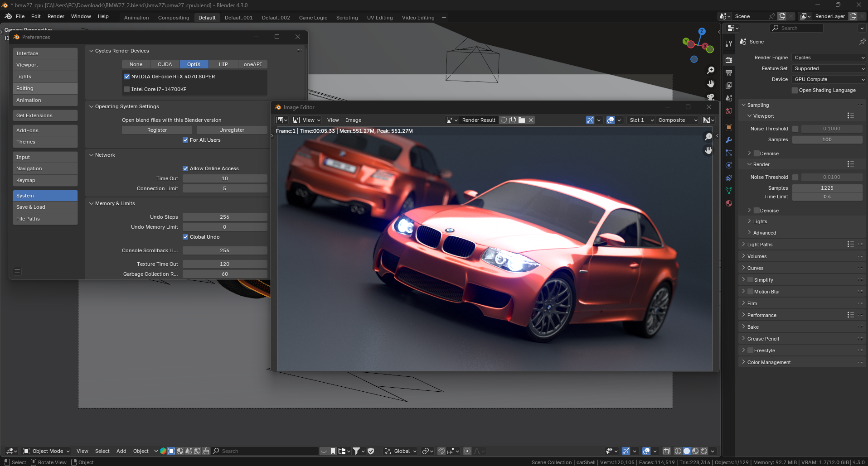Open the Material properties tab icon
Image resolution: width=868 pixels, height=466 pixels.
coord(729,203)
